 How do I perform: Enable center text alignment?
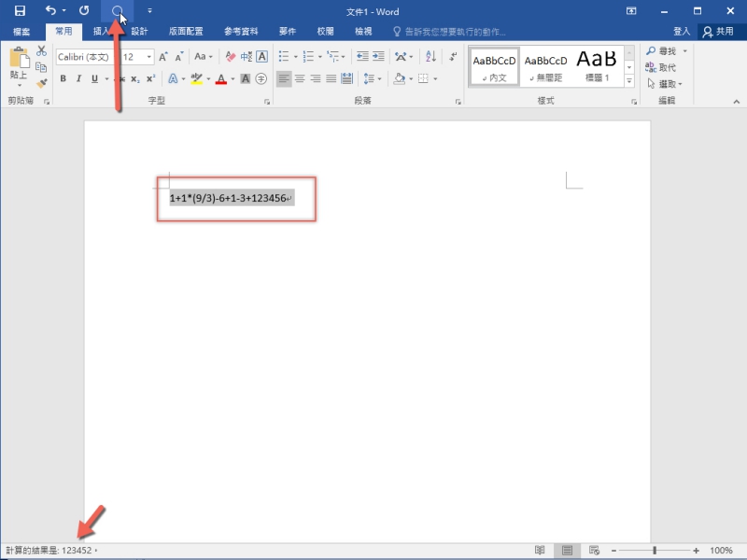tap(299, 78)
